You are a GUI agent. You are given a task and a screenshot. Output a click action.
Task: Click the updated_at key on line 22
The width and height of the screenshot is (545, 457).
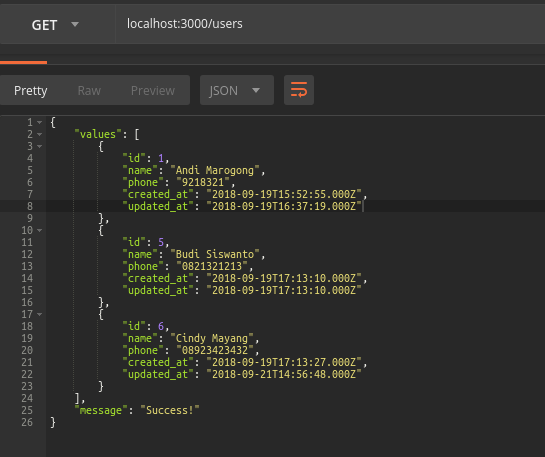[x=158, y=374]
